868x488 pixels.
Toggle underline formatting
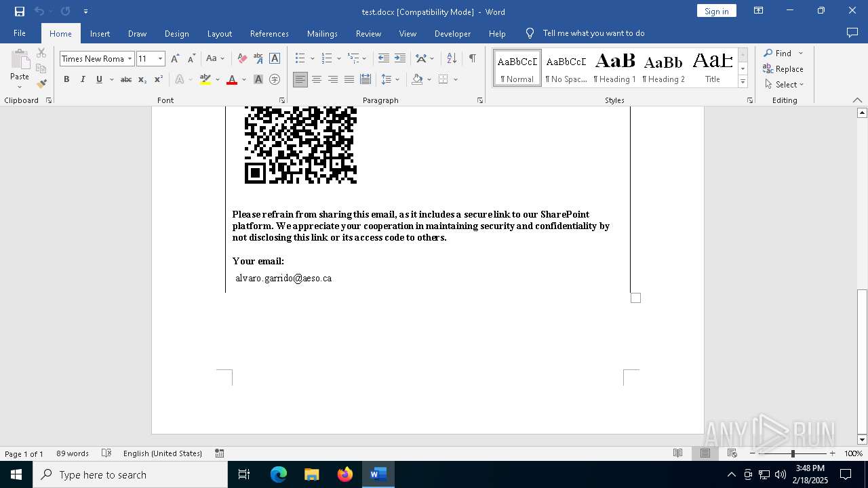pos(99,79)
